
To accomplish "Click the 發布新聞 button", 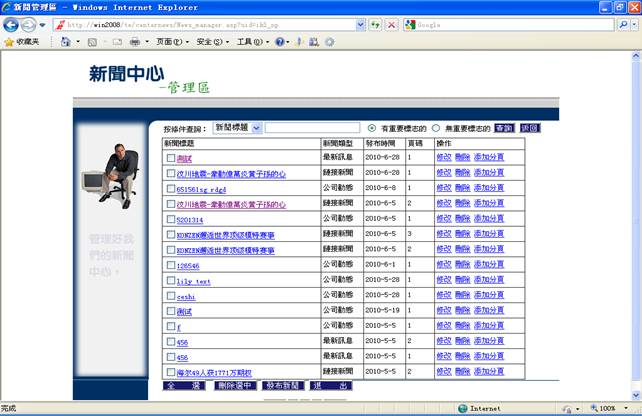I will point(281,385).
